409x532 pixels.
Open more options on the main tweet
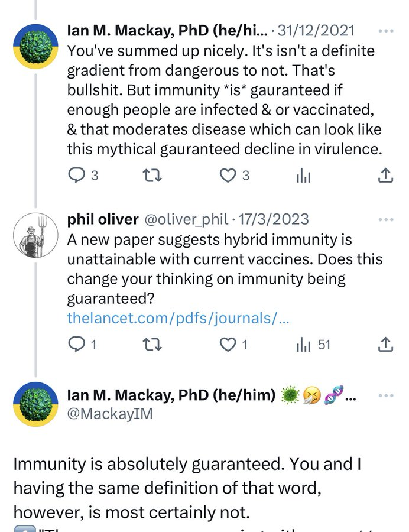pos(385,395)
